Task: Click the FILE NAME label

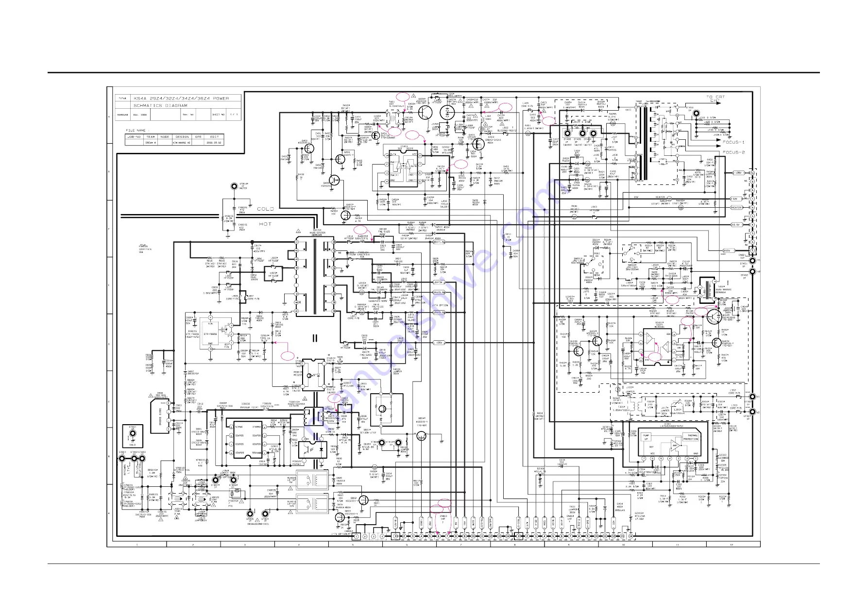Action: coord(136,131)
